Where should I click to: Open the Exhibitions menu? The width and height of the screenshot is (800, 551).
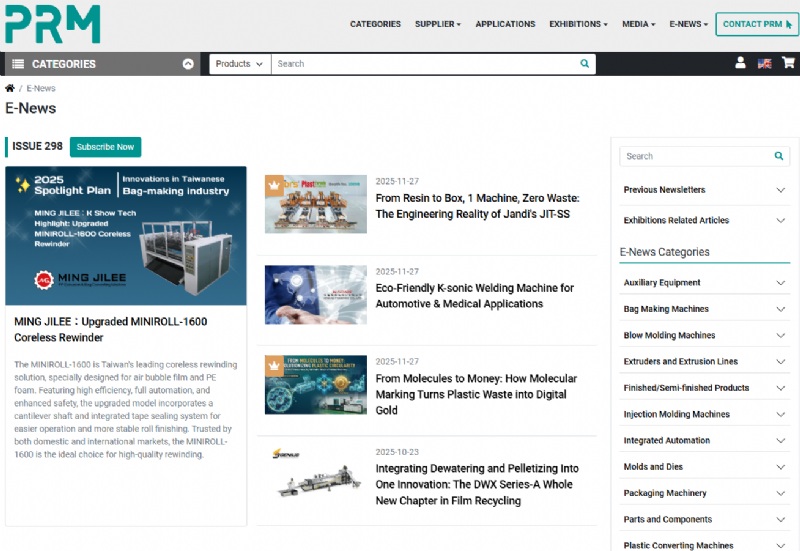pos(578,24)
